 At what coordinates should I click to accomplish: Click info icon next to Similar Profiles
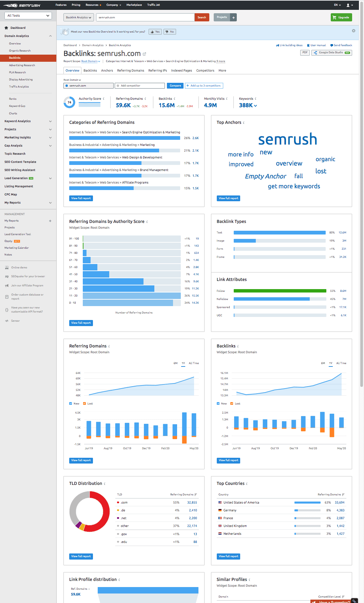pyautogui.click(x=249, y=580)
